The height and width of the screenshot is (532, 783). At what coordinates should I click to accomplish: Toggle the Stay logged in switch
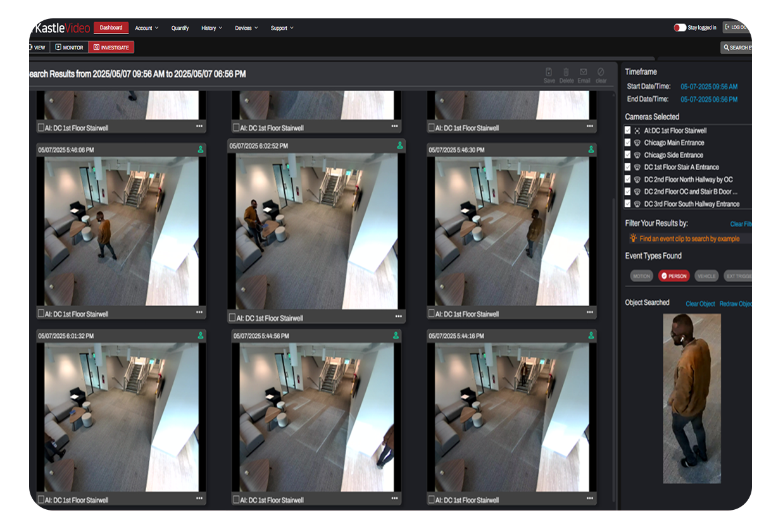pos(680,28)
